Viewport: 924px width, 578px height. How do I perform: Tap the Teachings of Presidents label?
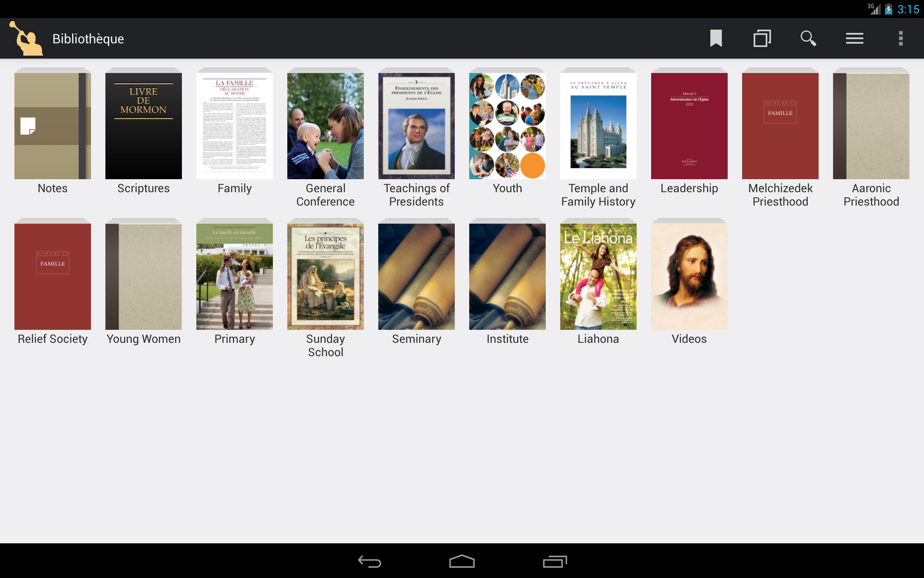pos(416,195)
